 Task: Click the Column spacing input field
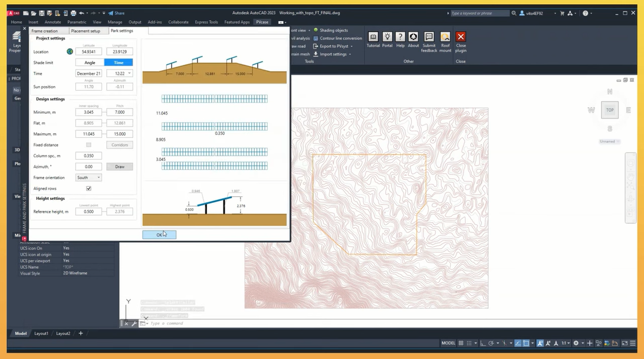(x=88, y=156)
